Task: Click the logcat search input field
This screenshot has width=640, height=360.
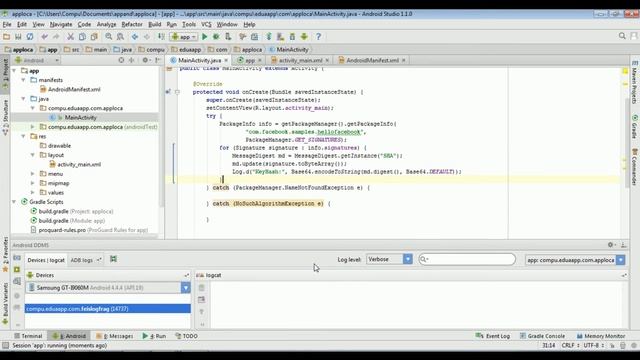Action: (x=467, y=259)
